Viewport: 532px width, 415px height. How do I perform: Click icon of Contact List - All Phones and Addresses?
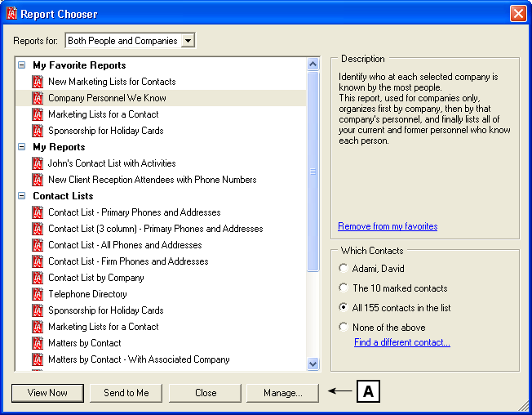pos(38,245)
